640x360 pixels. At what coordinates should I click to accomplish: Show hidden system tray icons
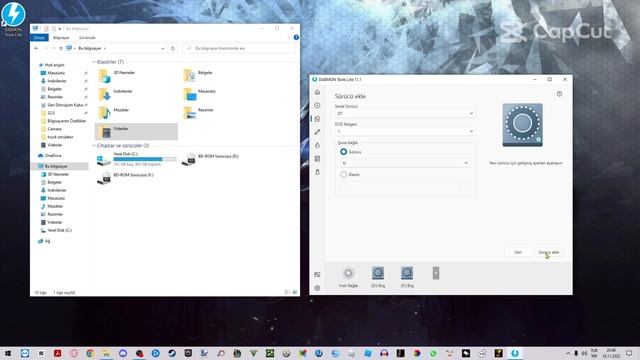pyautogui.click(x=568, y=353)
